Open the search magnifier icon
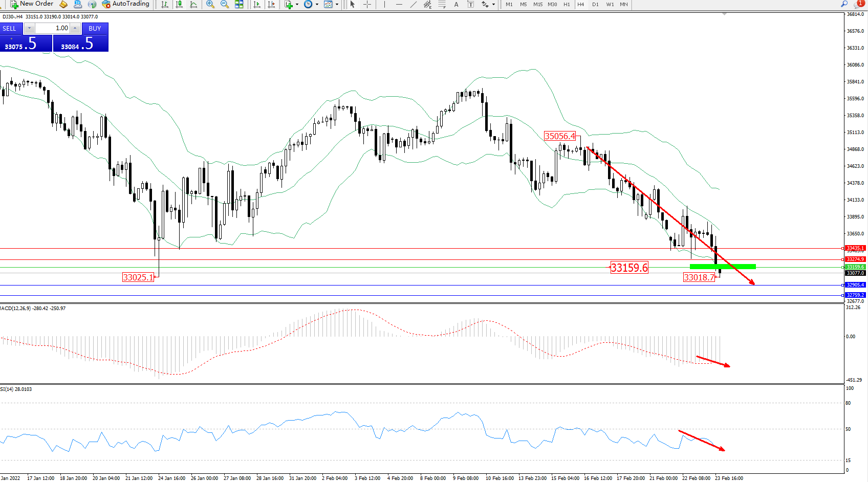The height and width of the screenshot is (482, 868). (x=844, y=4)
